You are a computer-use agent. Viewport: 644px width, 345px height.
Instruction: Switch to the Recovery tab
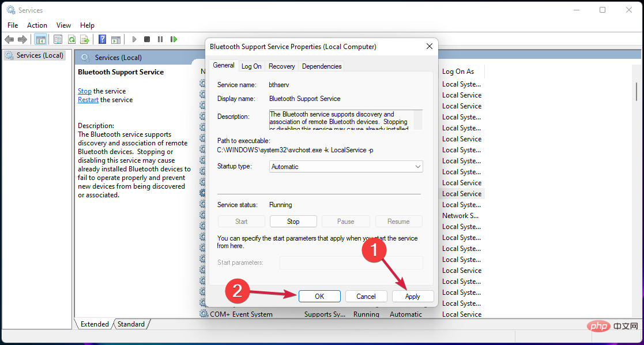tap(282, 66)
